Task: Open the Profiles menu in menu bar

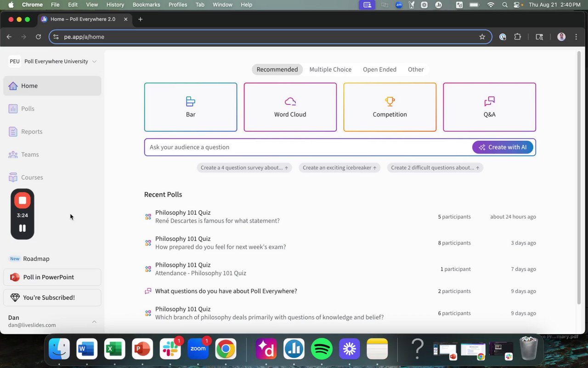Action: [x=178, y=5]
